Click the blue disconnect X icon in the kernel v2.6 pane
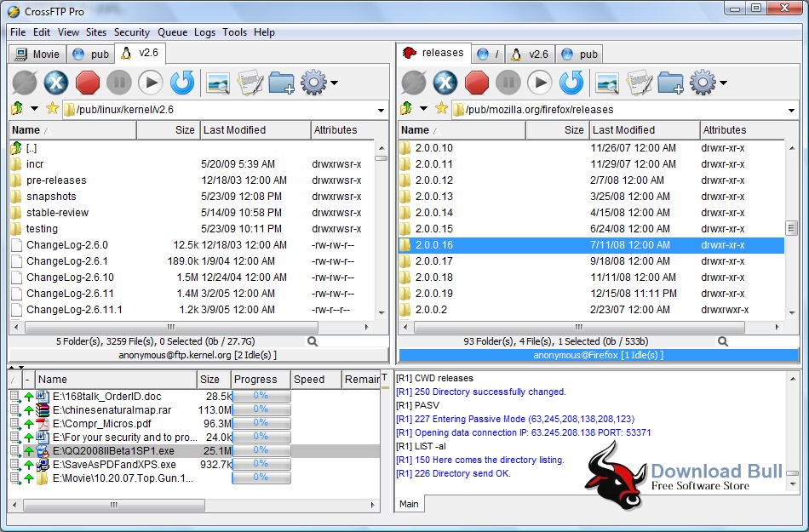The image size is (809, 532). click(x=56, y=83)
